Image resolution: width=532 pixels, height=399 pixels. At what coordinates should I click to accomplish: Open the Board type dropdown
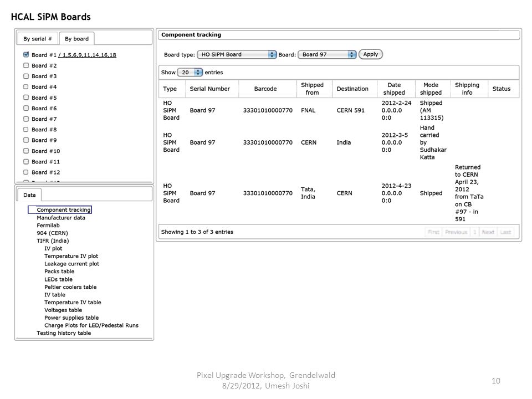coord(237,54)
